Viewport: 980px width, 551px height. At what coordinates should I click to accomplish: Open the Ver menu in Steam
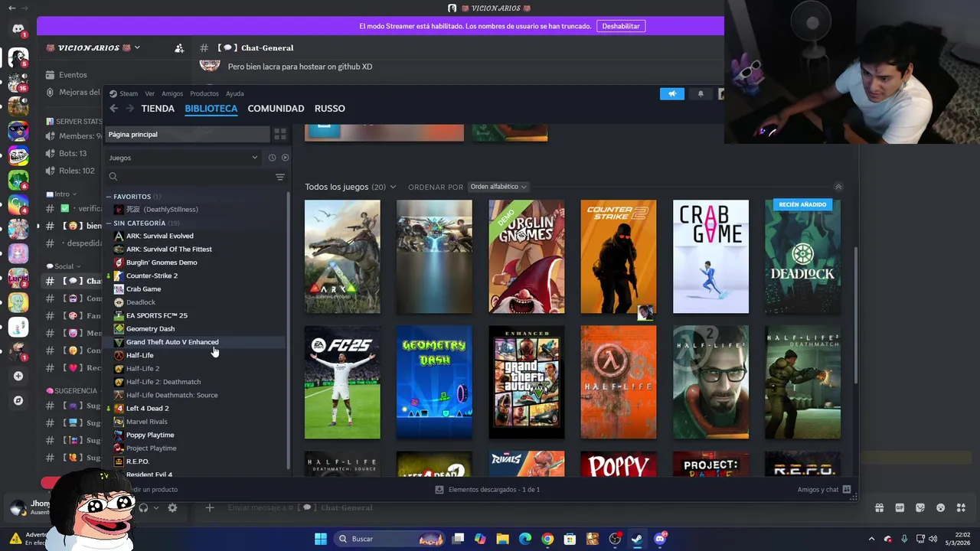point(150,93)
